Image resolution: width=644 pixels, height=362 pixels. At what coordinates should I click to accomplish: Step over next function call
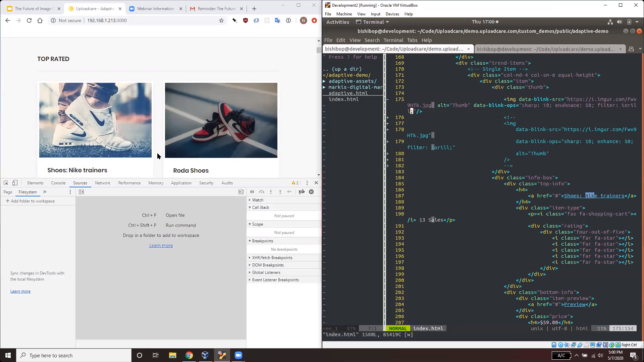click(x=262, y=192)
